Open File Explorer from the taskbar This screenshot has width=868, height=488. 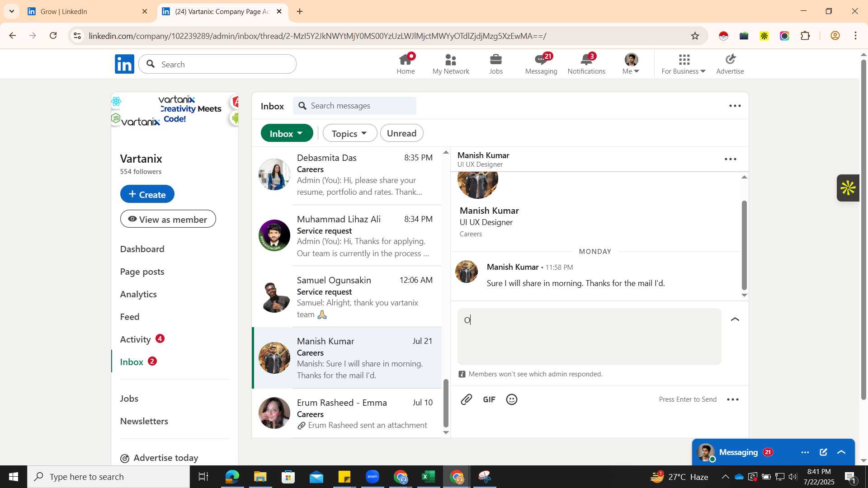[x=260, y=477]
